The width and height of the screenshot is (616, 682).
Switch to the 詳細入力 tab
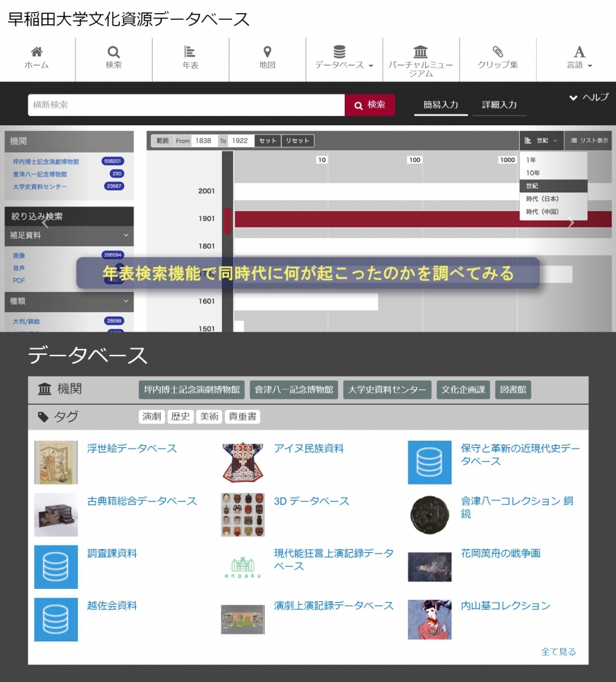(499, 105)
